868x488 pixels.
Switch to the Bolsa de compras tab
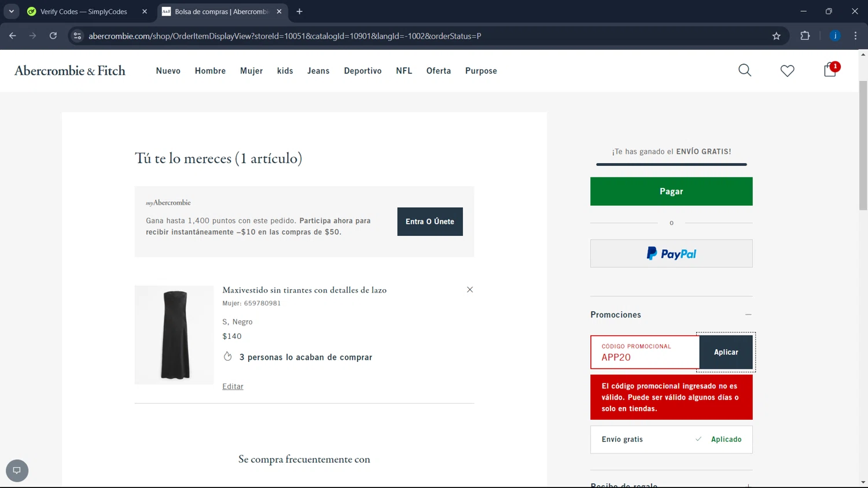coord(222,12)
